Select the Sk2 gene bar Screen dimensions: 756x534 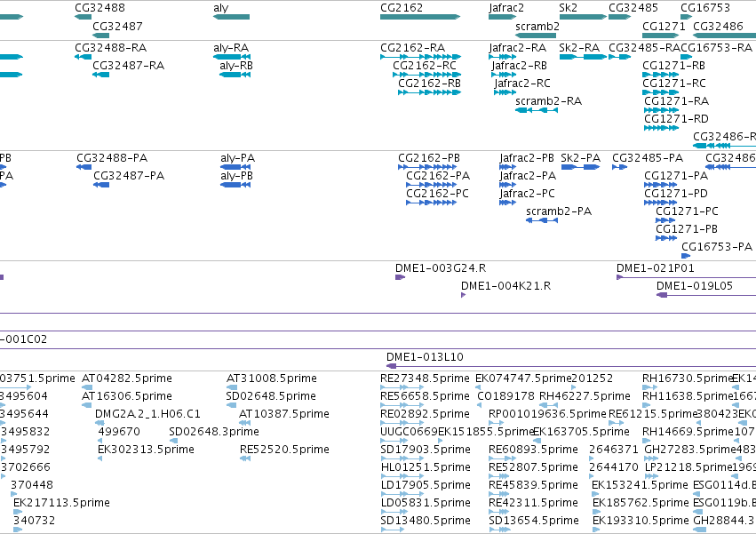click(x=583, y=17)
